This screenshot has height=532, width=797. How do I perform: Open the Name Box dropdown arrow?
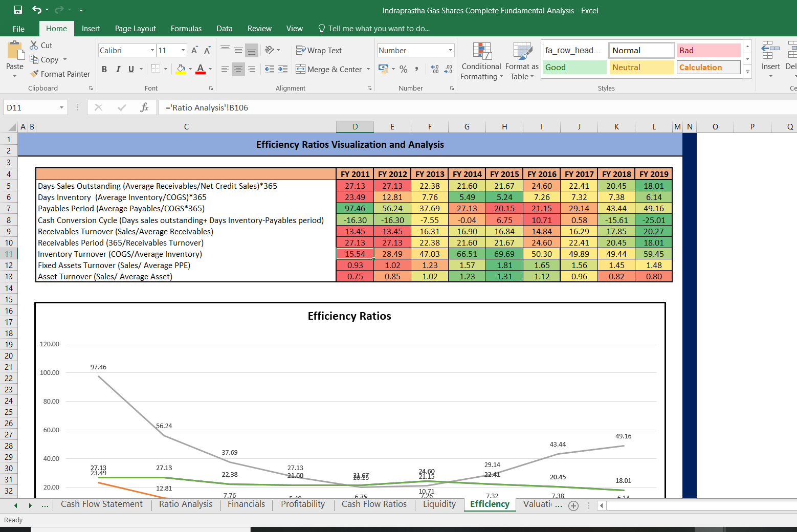(x=61, y=107)
